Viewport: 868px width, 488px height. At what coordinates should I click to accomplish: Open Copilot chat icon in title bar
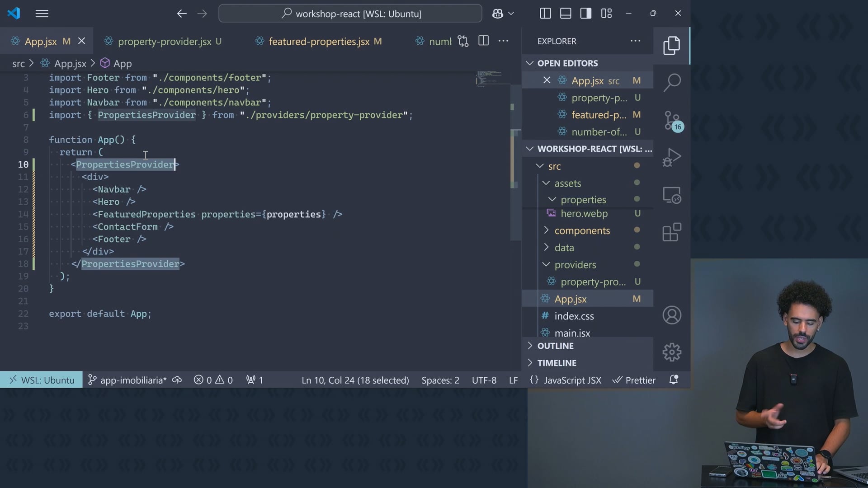click(x=498, y=14)
